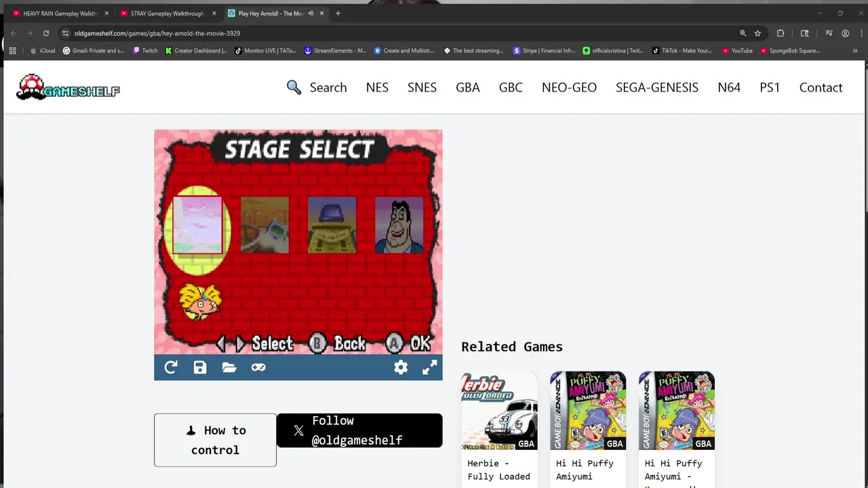Bookmark this page with the star icon
868x488 pixels.
(x=757, y=33)
